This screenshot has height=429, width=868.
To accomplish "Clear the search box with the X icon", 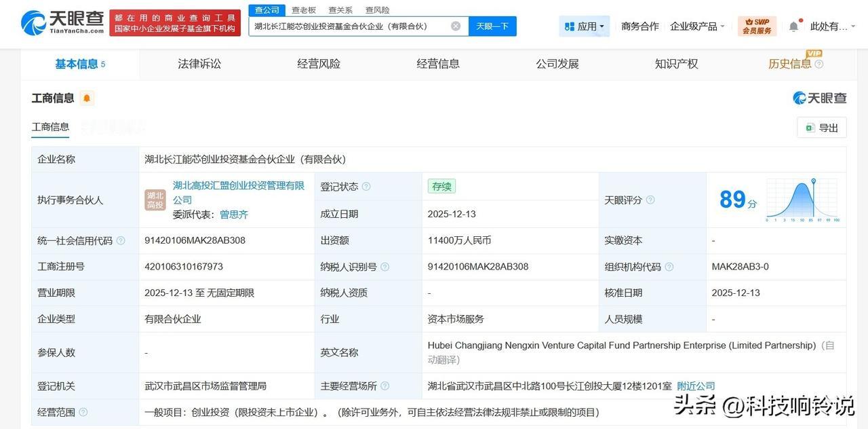I will 456,26.
